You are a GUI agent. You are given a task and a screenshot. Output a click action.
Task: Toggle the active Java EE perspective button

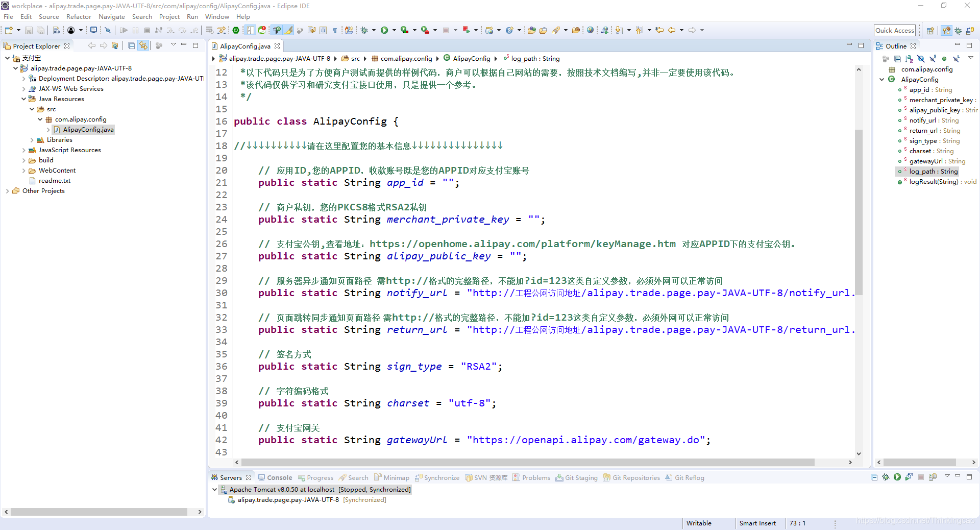pyautogui.click(x=946, y=30)
